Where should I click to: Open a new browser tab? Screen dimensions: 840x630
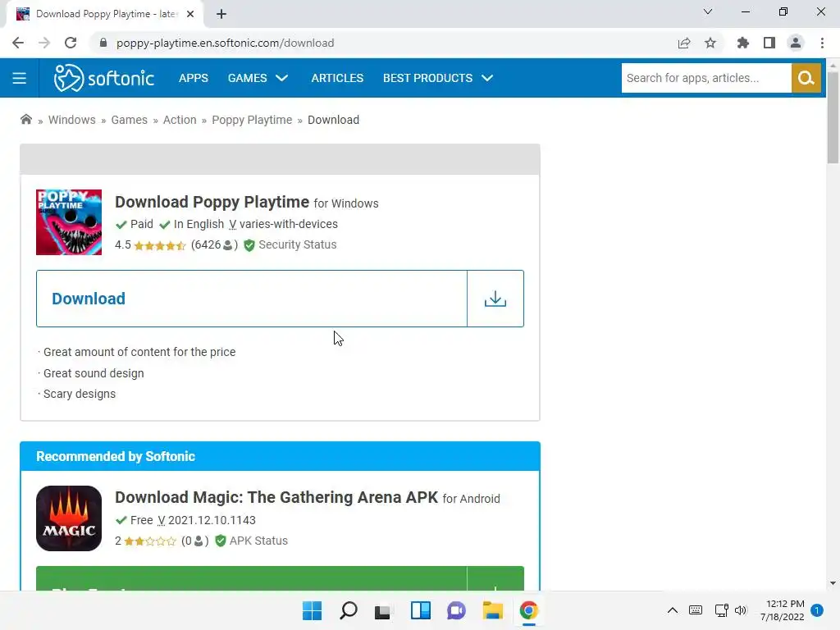(x=221, y=14)
